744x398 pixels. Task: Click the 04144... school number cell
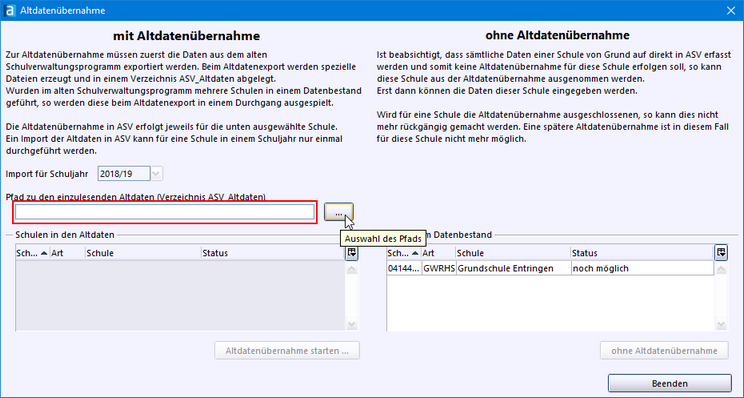[404, 268]
